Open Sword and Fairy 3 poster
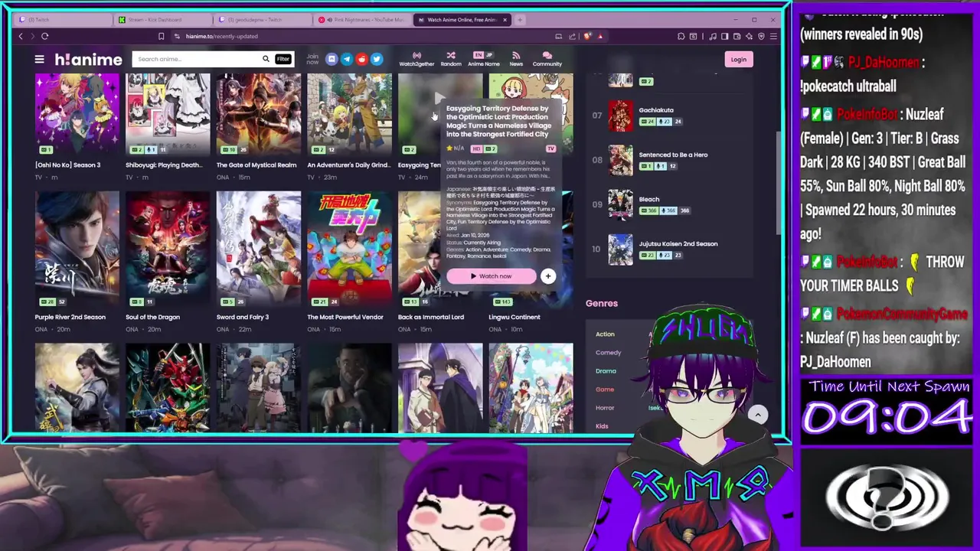The image size is (980, 551). [259, 249]
